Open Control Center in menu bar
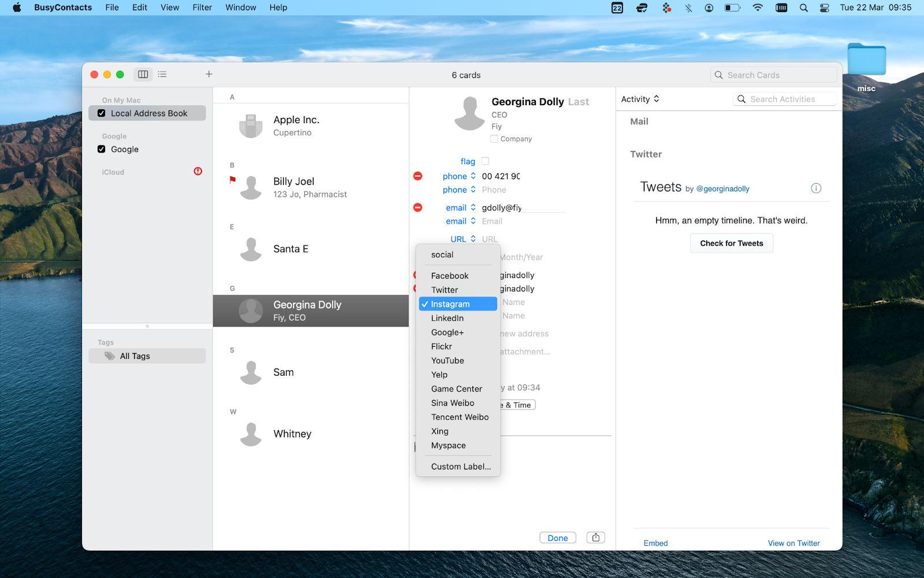The image size is (924, 578). point(825,8)
